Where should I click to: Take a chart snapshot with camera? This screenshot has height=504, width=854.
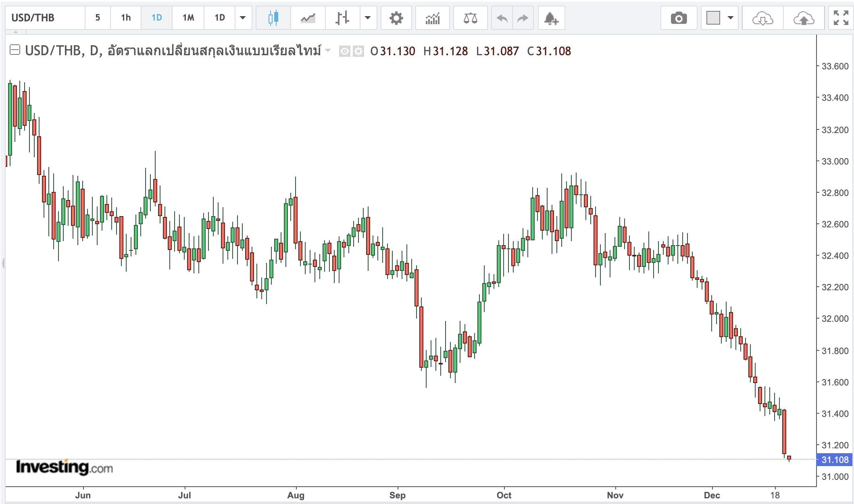pos(679,18)
